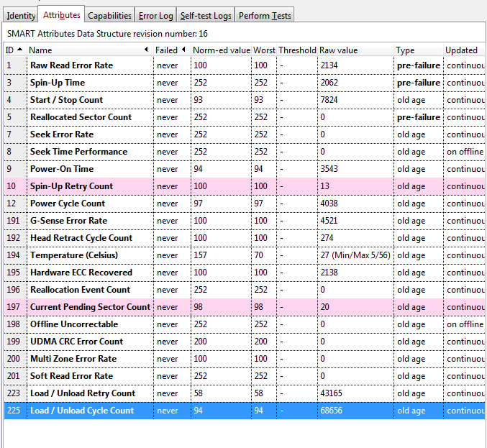This screenshot has height=448, width=487.
Task: Sort by the Failed column header
Action: click(172, 50)
